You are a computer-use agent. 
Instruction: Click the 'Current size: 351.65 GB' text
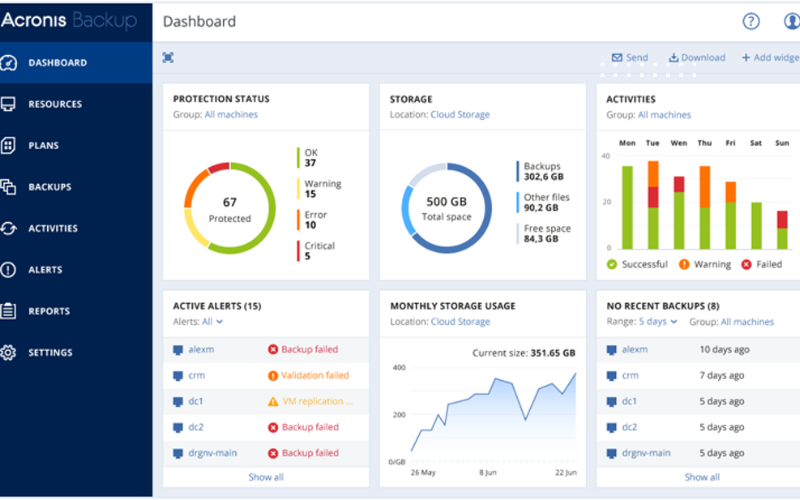pos(523,353)
